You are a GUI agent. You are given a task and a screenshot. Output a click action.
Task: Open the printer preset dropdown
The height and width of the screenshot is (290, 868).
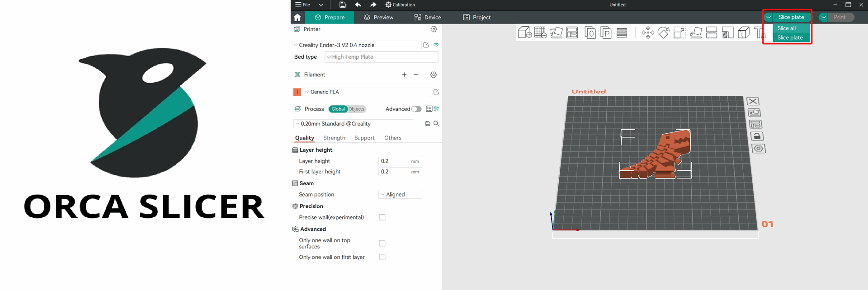357,45
